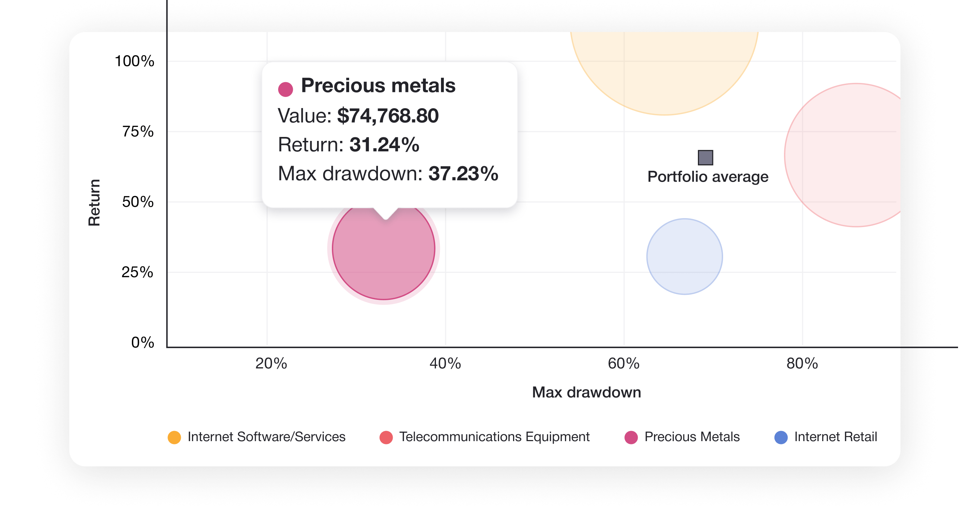Click the blue legend dot for Internet Retail
The width and height of the screenshot is (980, 506).
[781, 437]
